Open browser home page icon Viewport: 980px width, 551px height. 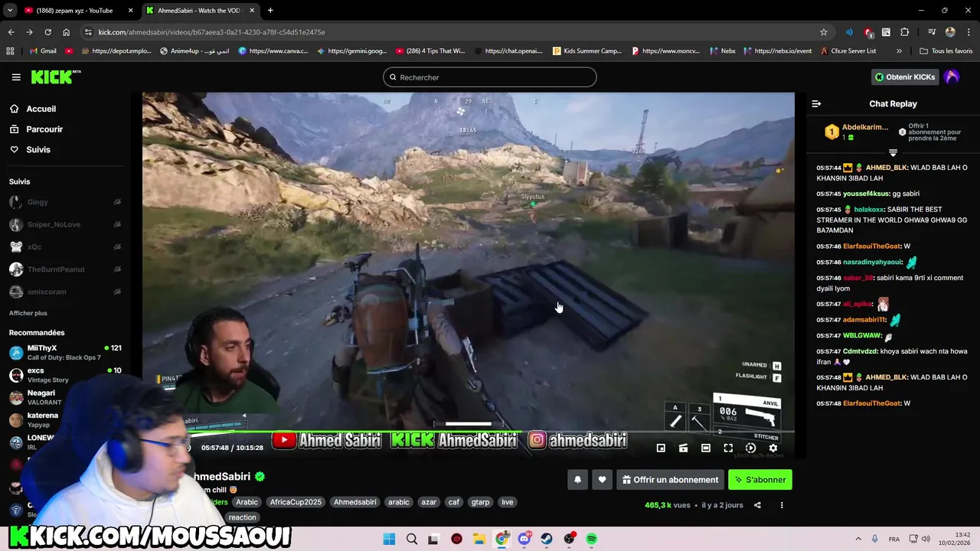(x=67, y=32)
